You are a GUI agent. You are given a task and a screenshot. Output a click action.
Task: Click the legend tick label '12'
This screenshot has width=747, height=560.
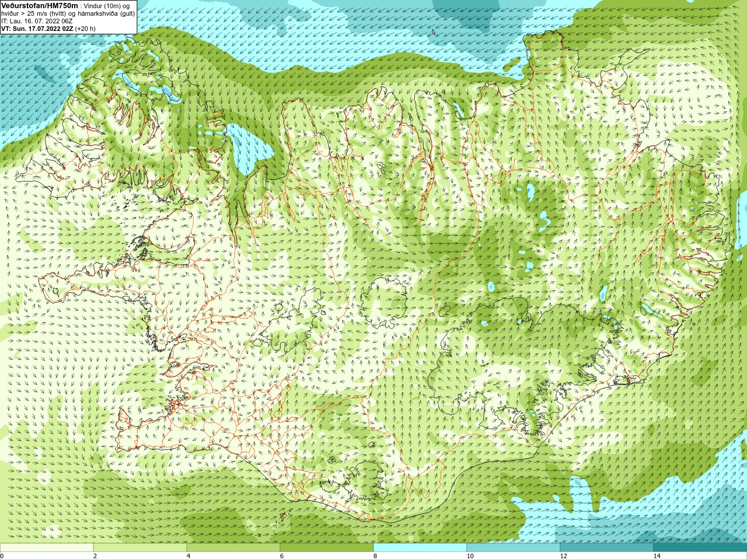point(563,556)
